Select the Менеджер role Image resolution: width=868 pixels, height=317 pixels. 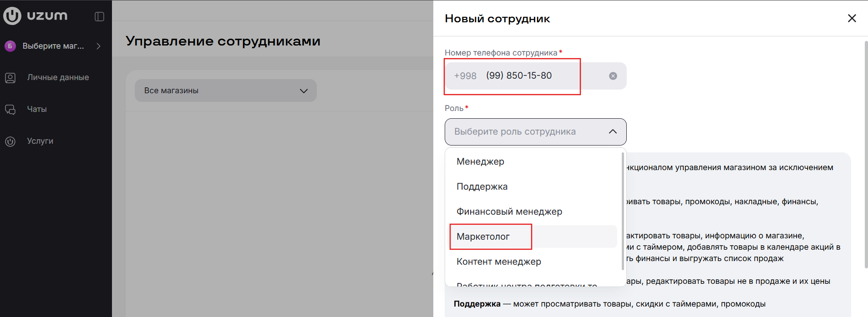click(x=533, y=161)
